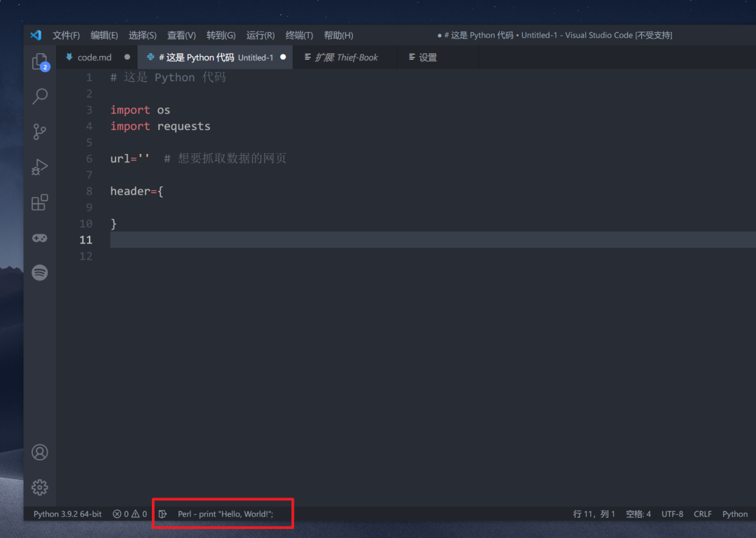This screenshot has width=756, height=538.
Task: Open the Search view
Action: click(x=39, y=96)
